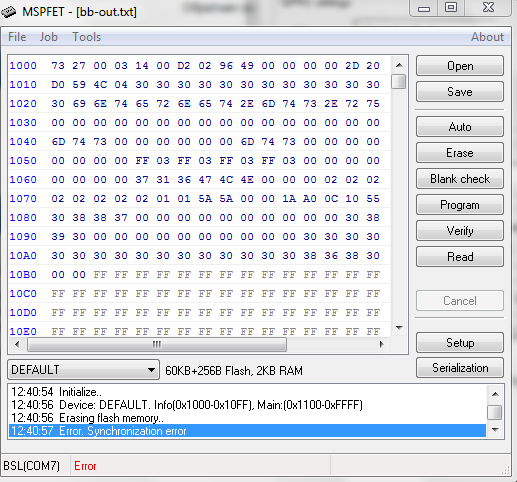Click horizontal scrollbar right arrow
The image size is (517, 482).
(381, 344)
